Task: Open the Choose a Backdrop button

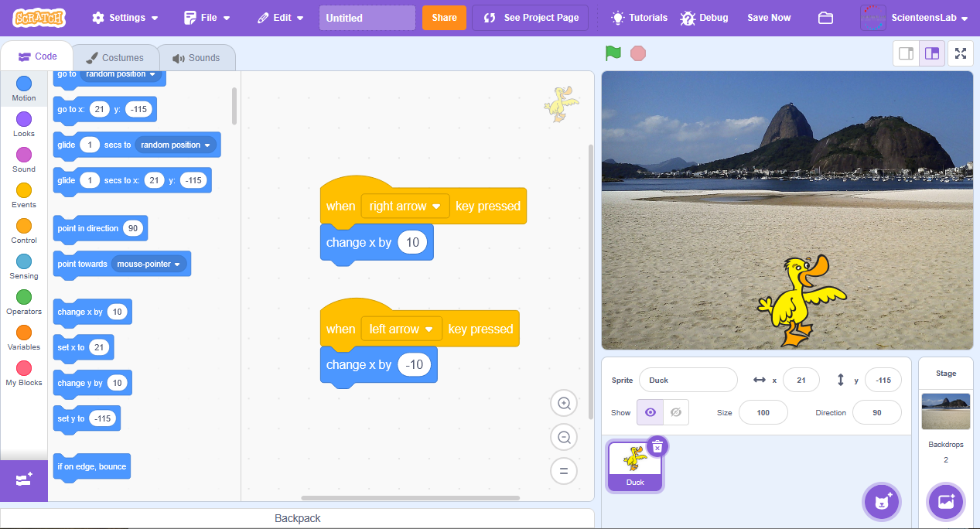Action: tap(946, 502)
